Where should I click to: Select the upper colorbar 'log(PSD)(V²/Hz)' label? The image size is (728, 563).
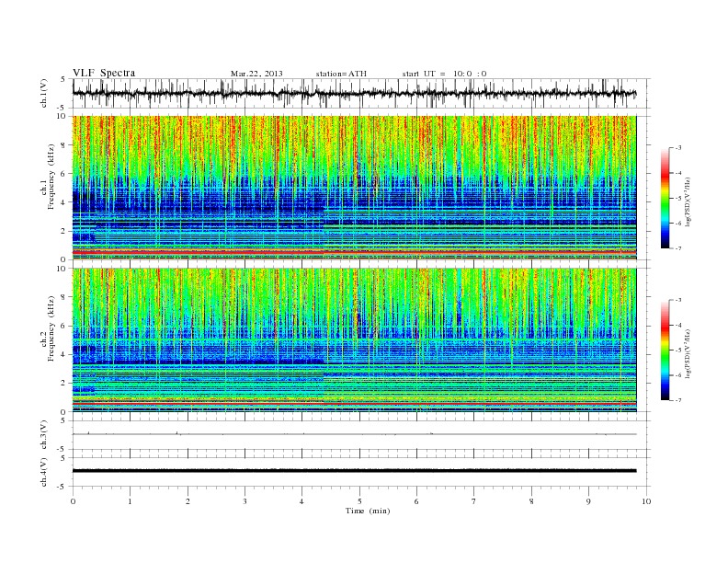click(x=688, y=201)
